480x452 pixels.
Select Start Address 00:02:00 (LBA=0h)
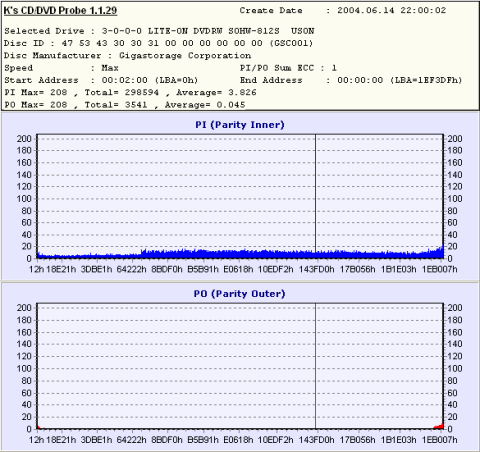tap(150, 80)
